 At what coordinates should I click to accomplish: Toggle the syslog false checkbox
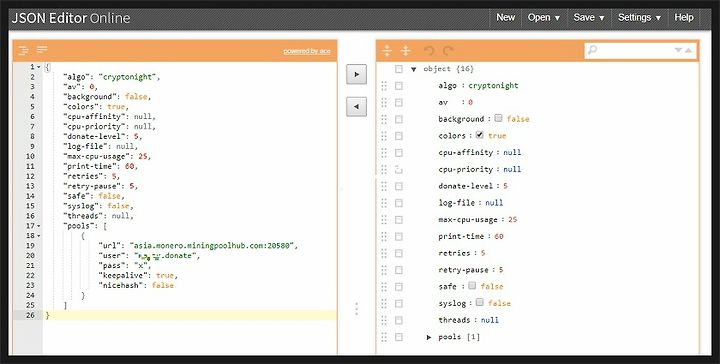[479, 302]
